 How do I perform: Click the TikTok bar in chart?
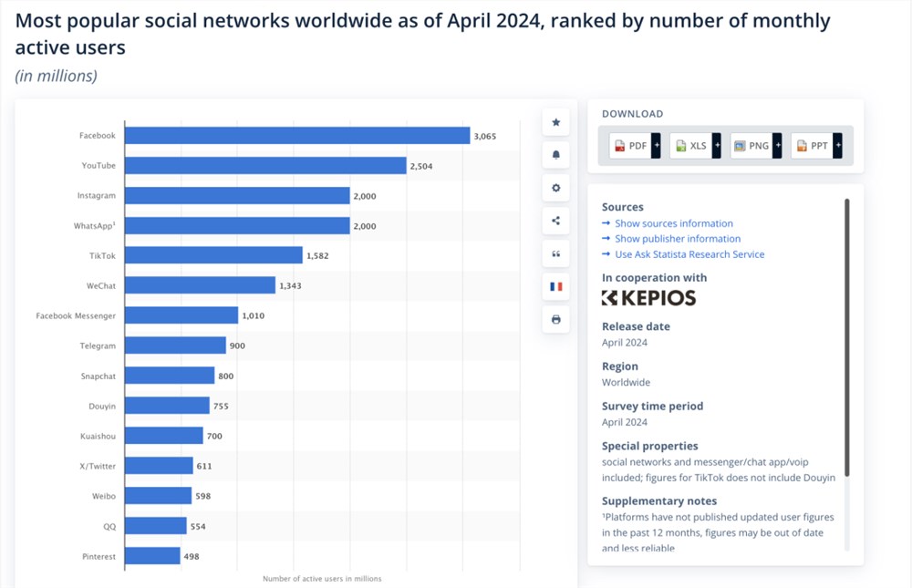coord(213,255)
